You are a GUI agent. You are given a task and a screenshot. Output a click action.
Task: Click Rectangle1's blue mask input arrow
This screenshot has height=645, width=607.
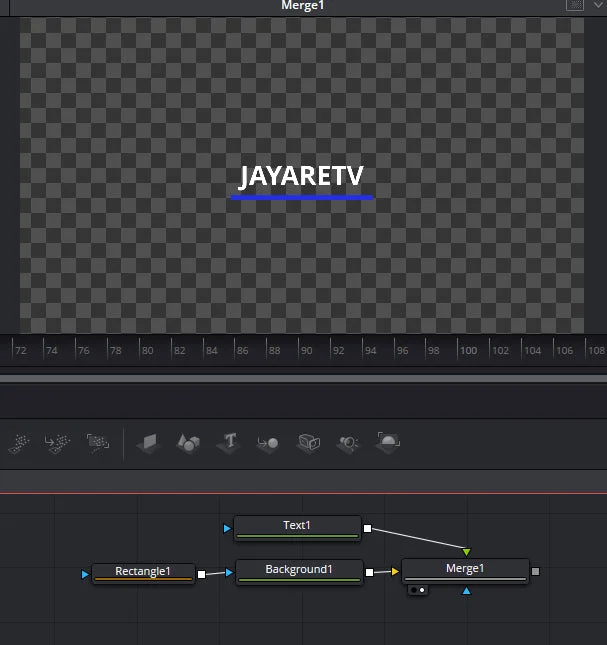click(85, 574)
